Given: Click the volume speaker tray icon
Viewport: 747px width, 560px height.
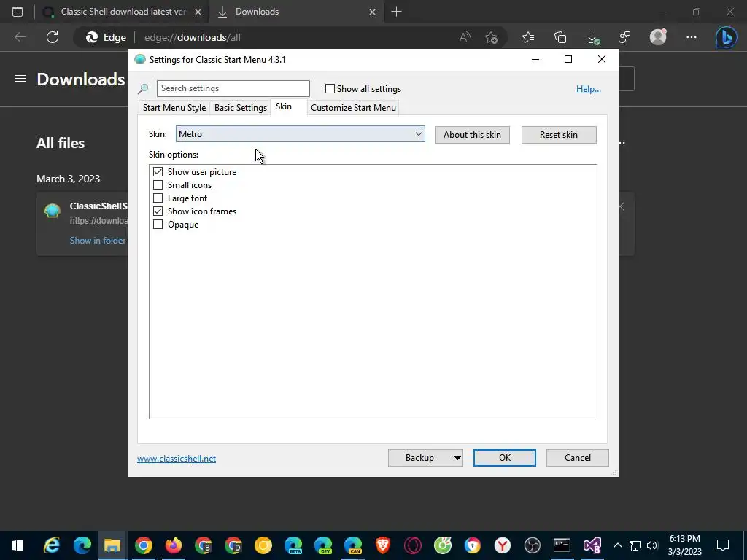Looking at the screenshot, I should point(652,545).
